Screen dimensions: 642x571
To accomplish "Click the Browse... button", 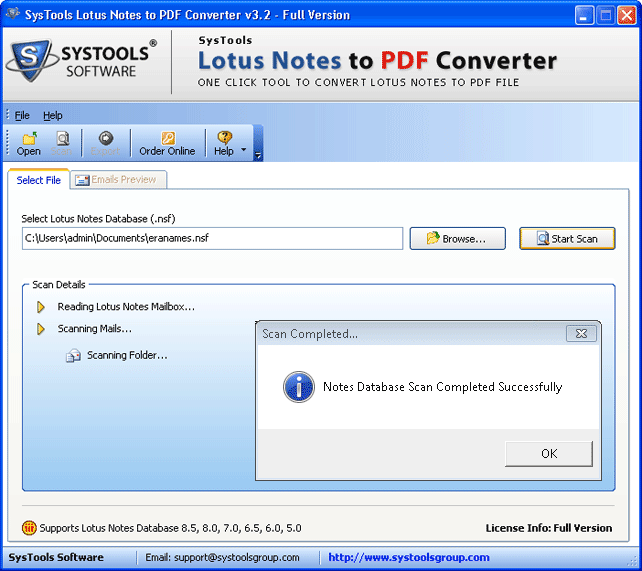I will coord(457,238).
